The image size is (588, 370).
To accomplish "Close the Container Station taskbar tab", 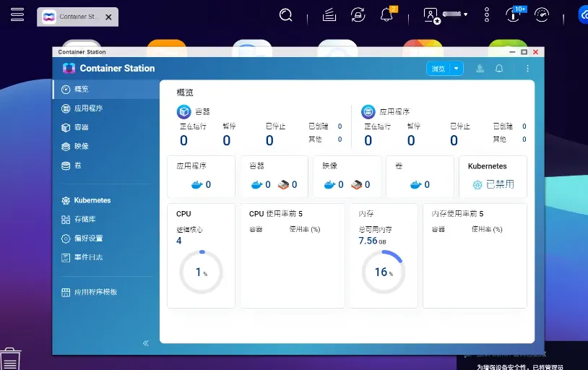I will point(108,17).
